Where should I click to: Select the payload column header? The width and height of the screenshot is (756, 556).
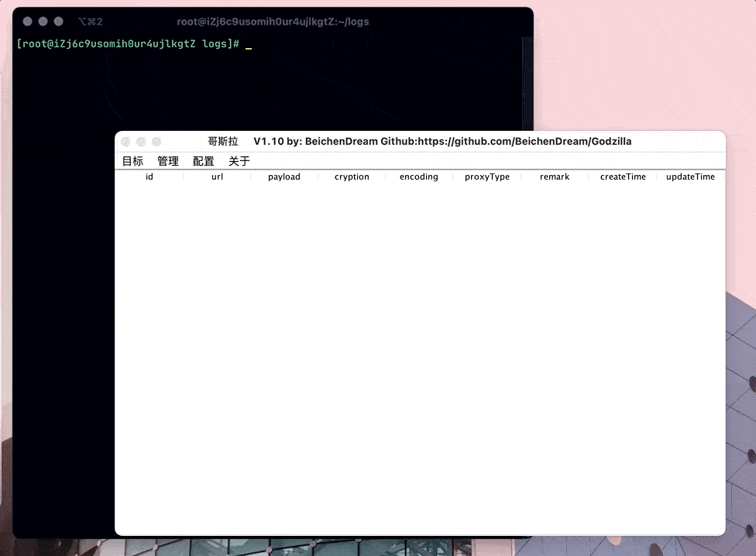click(x=284, y=177)
